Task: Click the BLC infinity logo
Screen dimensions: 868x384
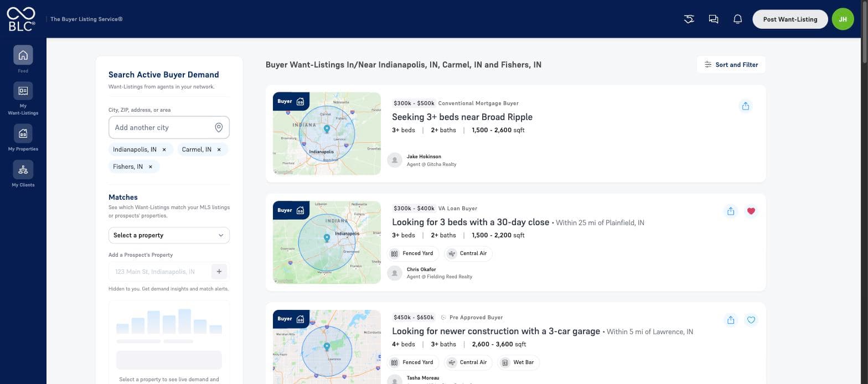Action: coord(21,19)
